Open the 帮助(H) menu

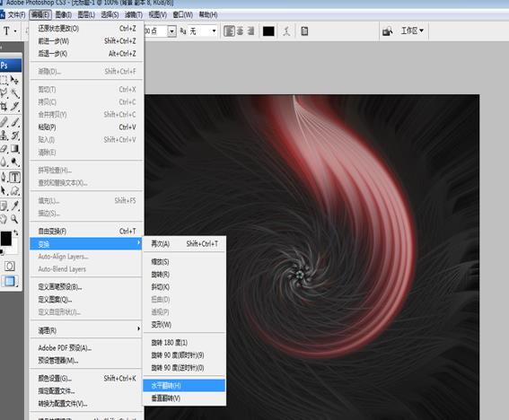pos(208,14)
